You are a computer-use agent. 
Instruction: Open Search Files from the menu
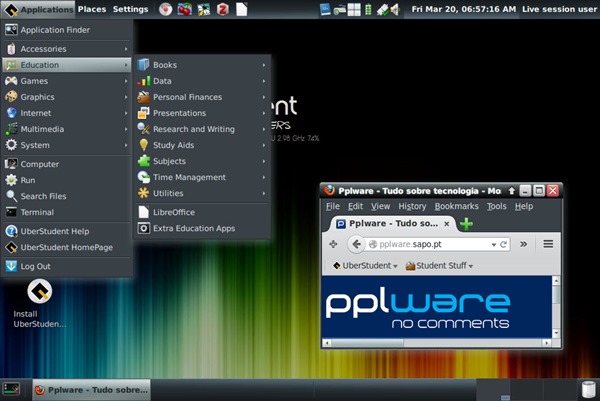point(67,196)
